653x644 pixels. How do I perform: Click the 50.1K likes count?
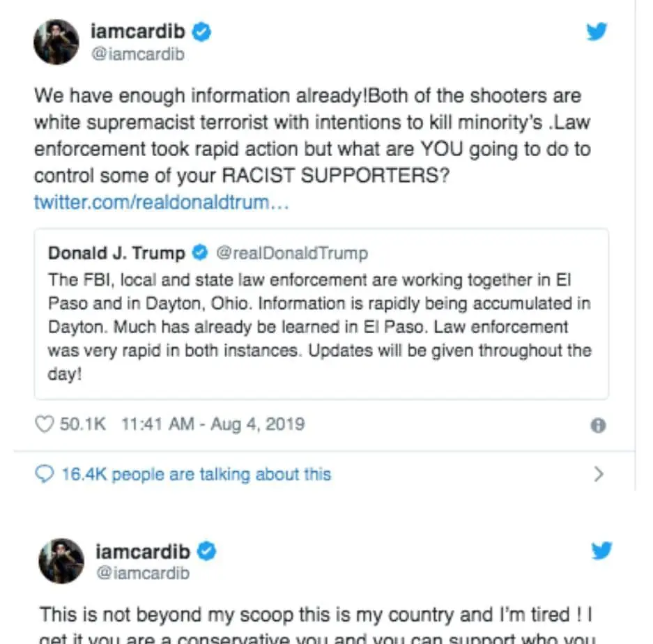click(83, 424)
